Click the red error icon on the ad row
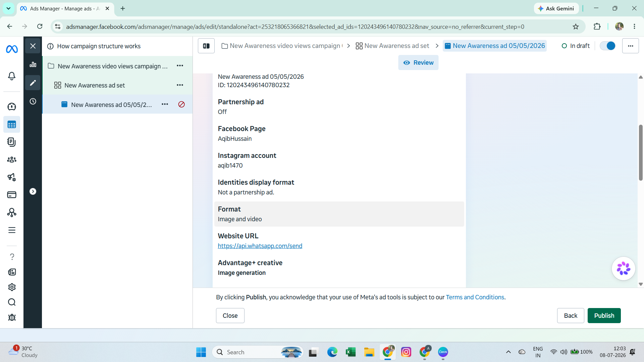 coord(181,105)
